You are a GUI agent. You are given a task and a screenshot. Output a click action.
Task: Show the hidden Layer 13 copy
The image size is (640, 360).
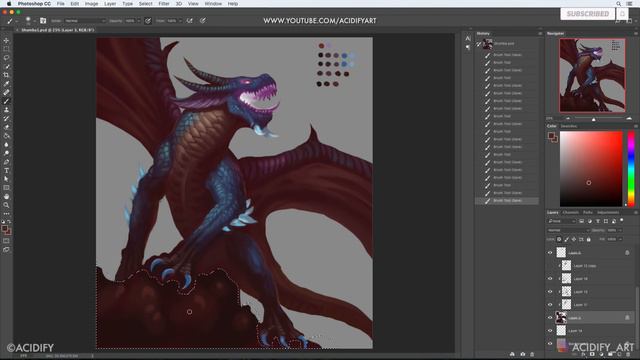pyautogui.click(x=550, y=266)
